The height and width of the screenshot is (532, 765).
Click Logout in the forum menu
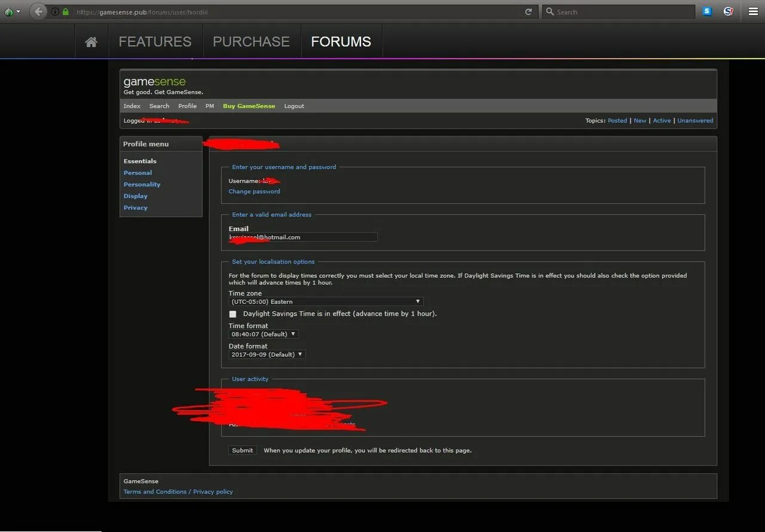pyautogui.click(x=294, y=106)
